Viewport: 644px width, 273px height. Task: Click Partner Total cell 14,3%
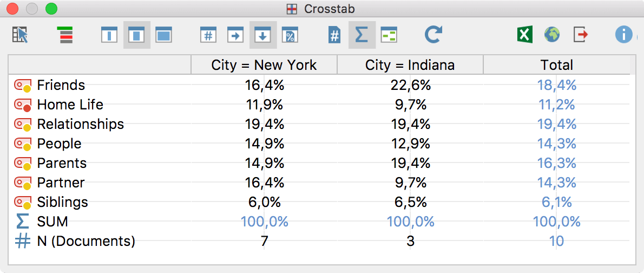click(x=557, y=182)
